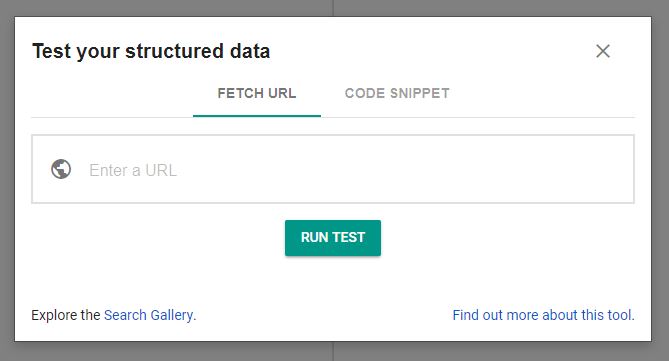Viewport: 669px width, 361px height.
Task: Follow the Find out more about this tool link
Action: [543, 315]
